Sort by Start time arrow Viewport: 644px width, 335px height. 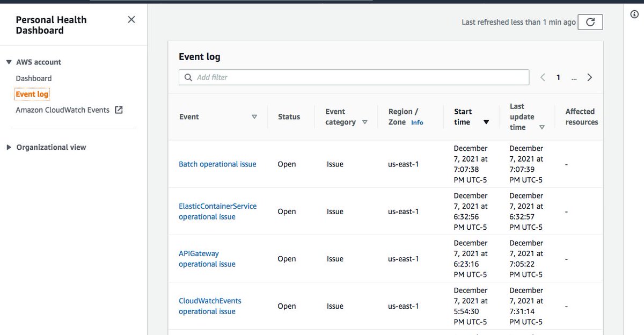tap(486, 122)
